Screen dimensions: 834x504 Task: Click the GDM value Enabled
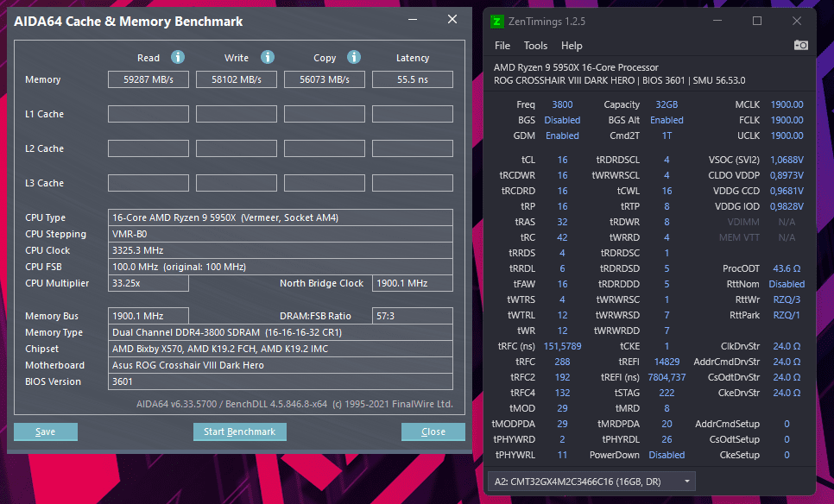click(x=562, y=135)
